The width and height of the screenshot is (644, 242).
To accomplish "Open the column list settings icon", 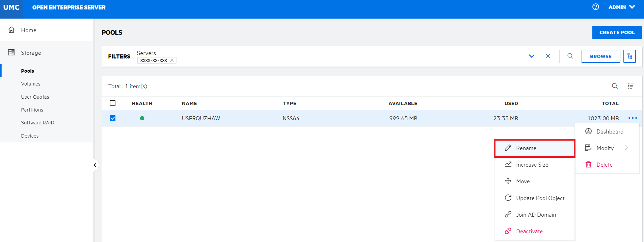I will [x=630, y=86].
